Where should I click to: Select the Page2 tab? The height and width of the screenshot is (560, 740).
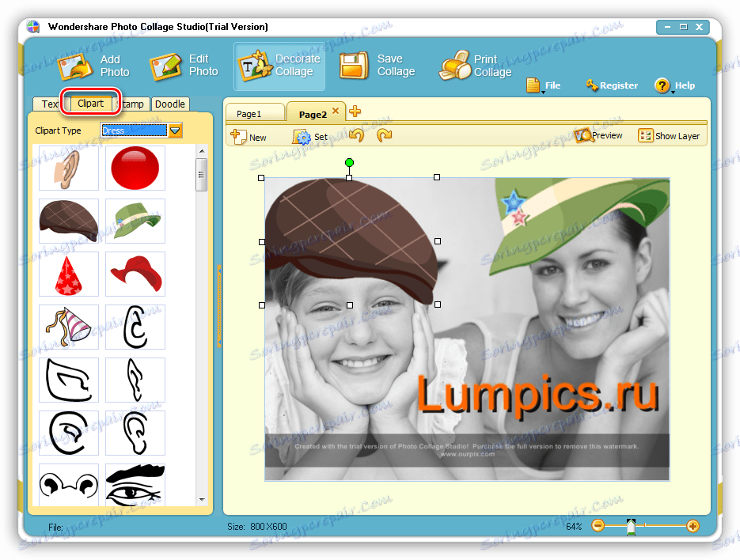click(313, 114)
